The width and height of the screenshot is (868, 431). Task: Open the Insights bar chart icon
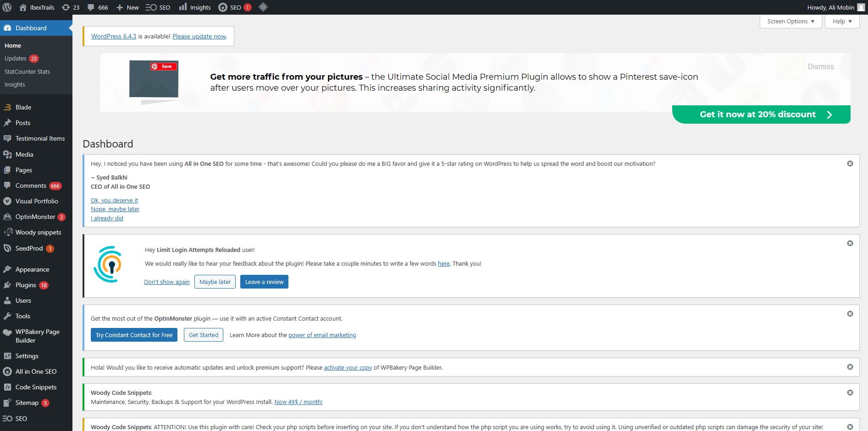pos(183,7)
